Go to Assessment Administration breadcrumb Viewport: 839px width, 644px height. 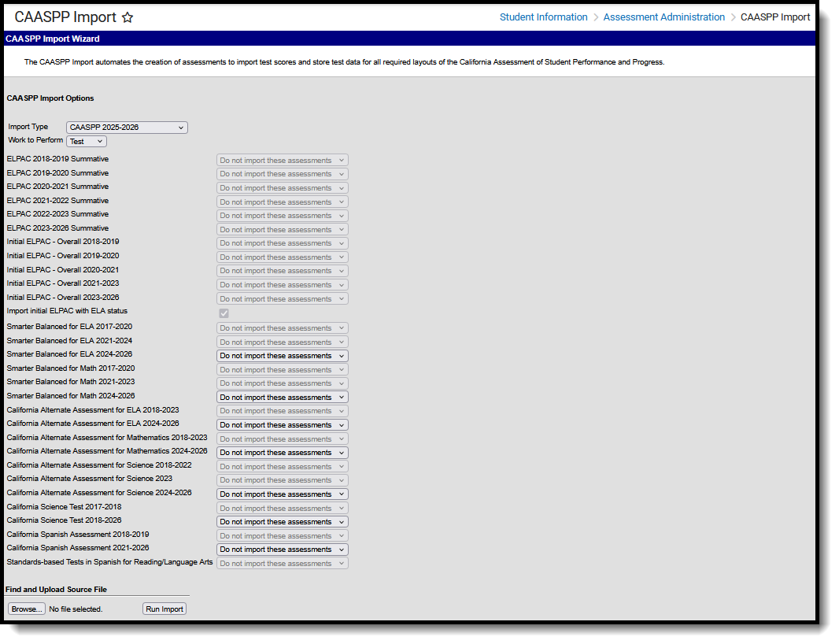coord(664,17)
